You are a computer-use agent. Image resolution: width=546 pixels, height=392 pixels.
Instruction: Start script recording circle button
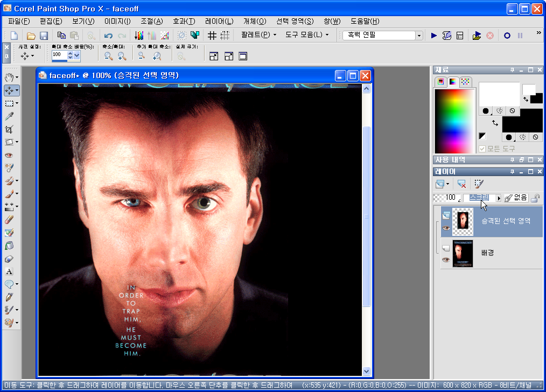(x=507, y=36)
